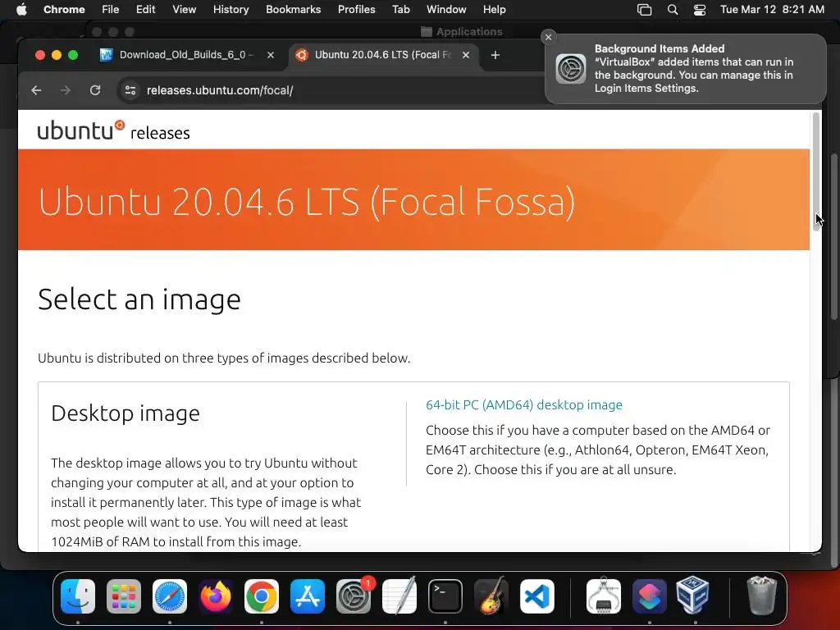Open the Profiles menu
Image resolution: width=840 pixels, height=630 pixels.
pyautogui.click(x=356, y=10)
